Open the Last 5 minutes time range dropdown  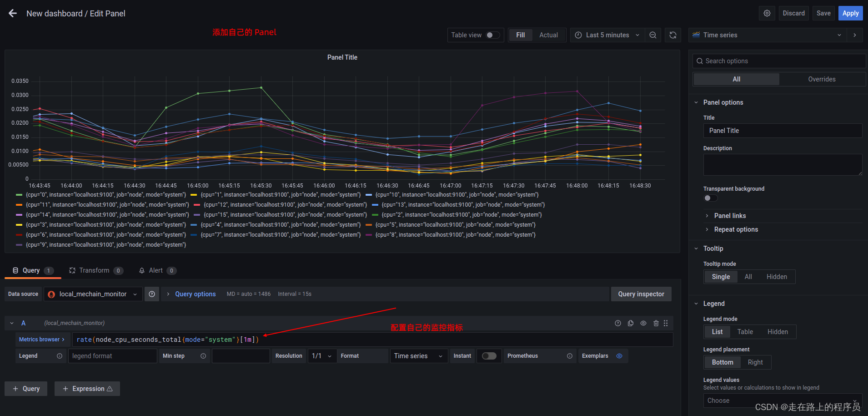pos(607,35)
